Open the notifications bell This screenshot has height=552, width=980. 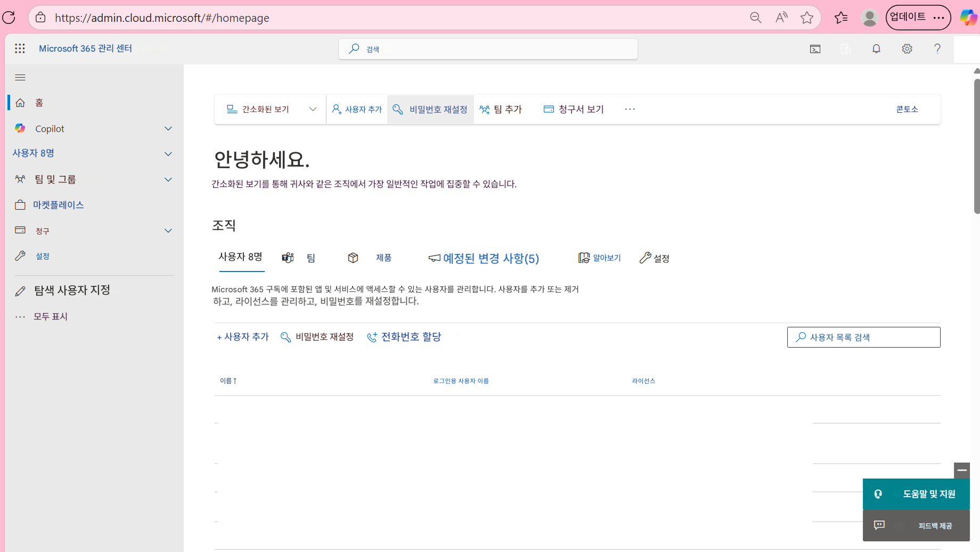[x=876, y=49]
